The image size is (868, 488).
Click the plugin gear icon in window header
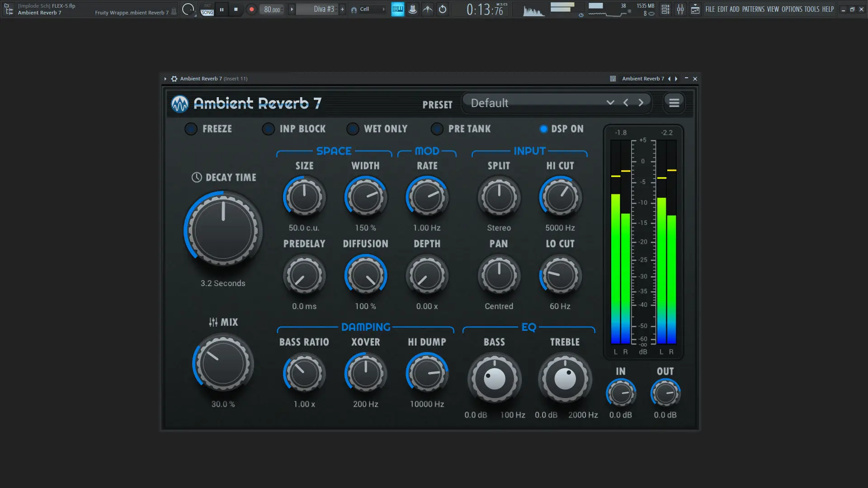[x=174, y=78]
